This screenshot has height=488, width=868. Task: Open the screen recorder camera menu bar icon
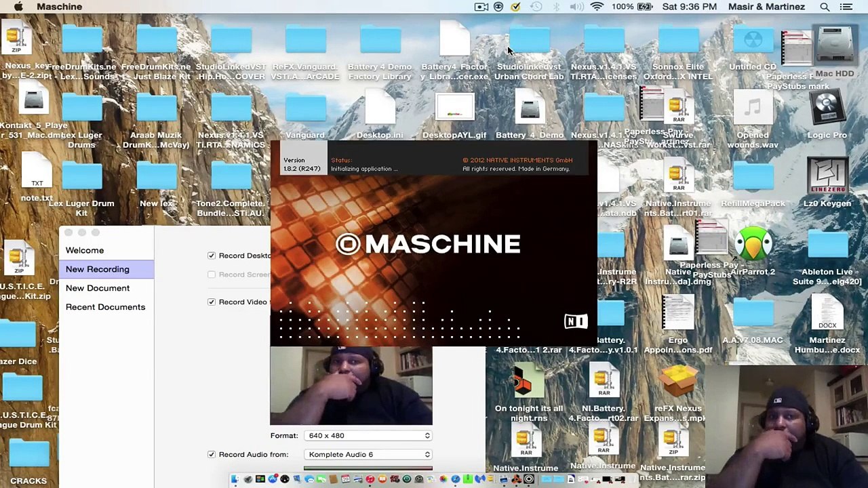click(481, 7)
